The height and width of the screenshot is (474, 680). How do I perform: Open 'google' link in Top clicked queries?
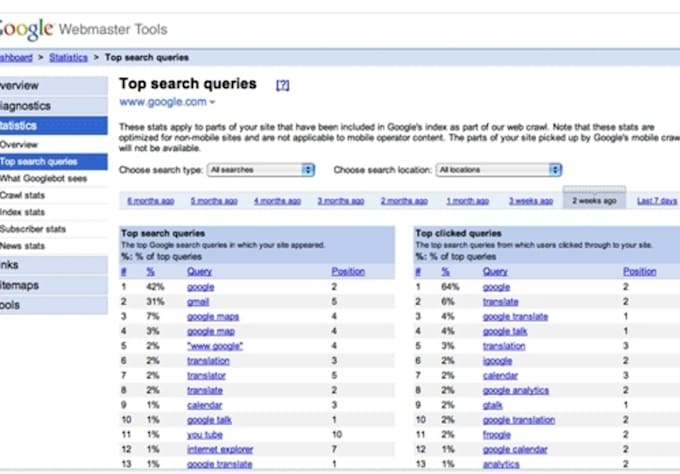coord(496,287)
